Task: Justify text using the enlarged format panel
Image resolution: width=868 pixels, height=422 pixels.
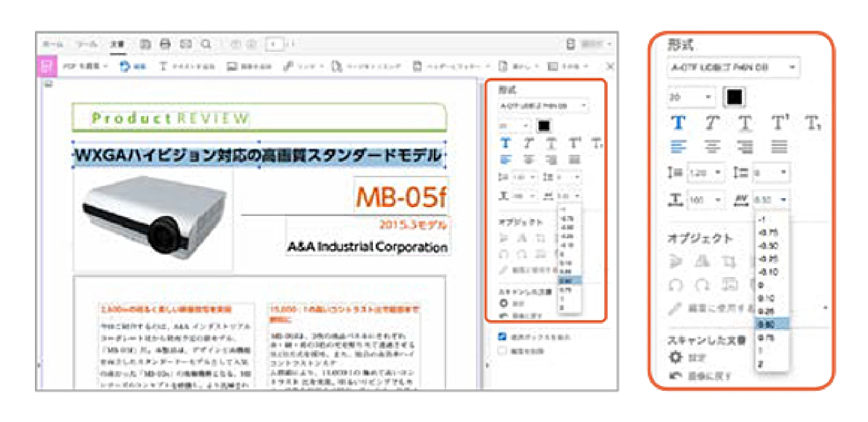Action: (x=779, y=147)
